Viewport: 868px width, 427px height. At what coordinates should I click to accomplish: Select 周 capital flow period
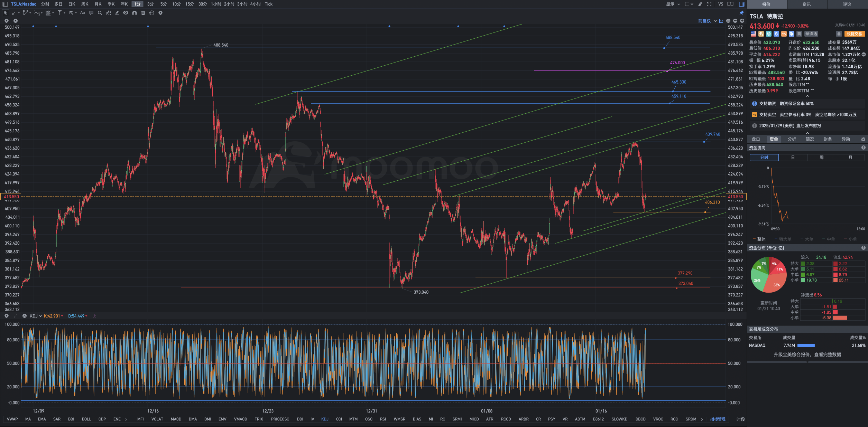[821, 158]
